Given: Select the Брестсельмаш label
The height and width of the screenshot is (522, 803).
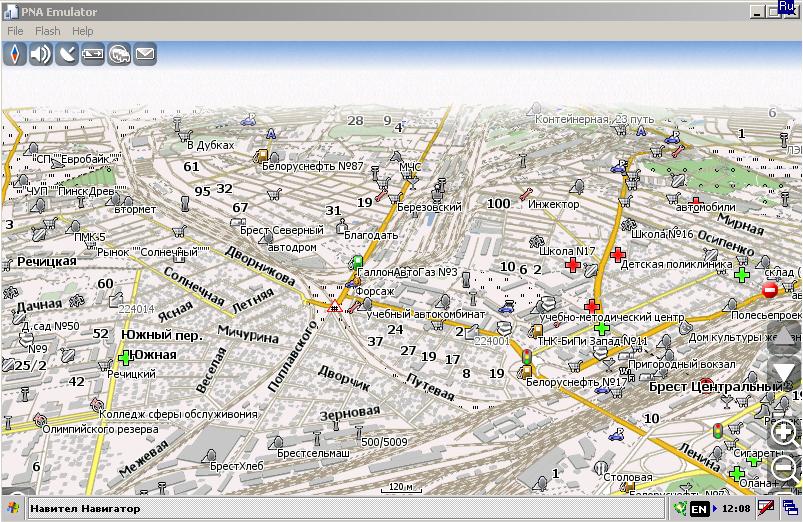Looking at the screenshot, I should coord(313,453).
